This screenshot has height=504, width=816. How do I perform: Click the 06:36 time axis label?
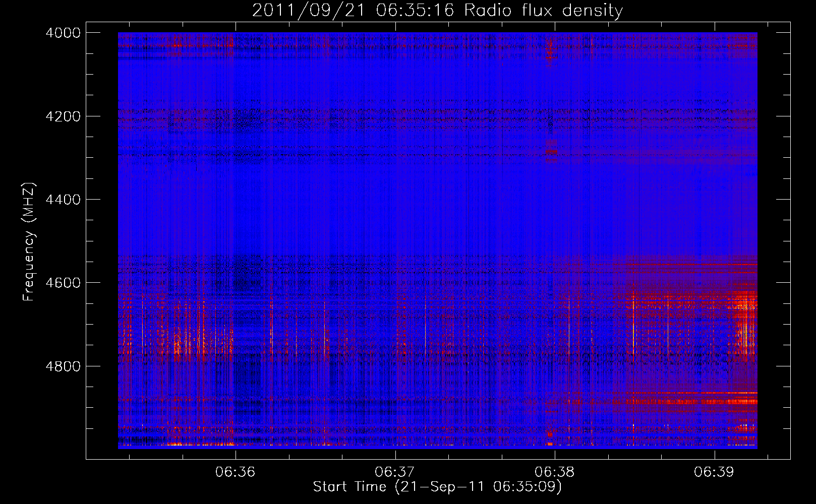236,472
